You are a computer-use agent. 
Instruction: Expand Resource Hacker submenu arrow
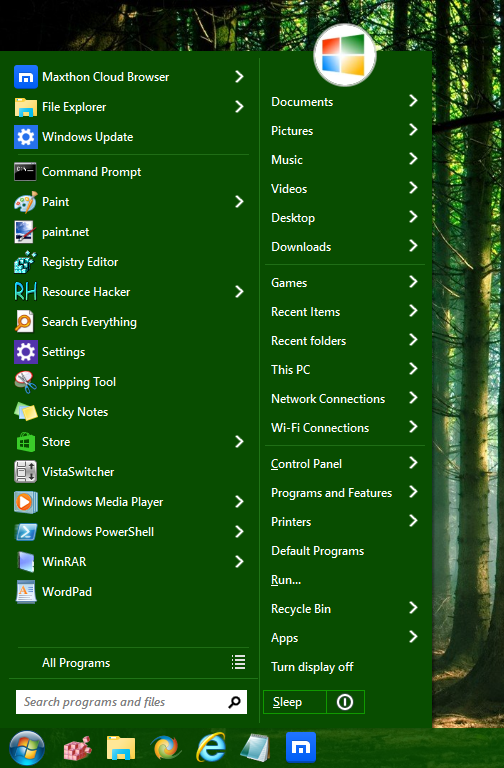pyautogui.click(x=239, y=291)
